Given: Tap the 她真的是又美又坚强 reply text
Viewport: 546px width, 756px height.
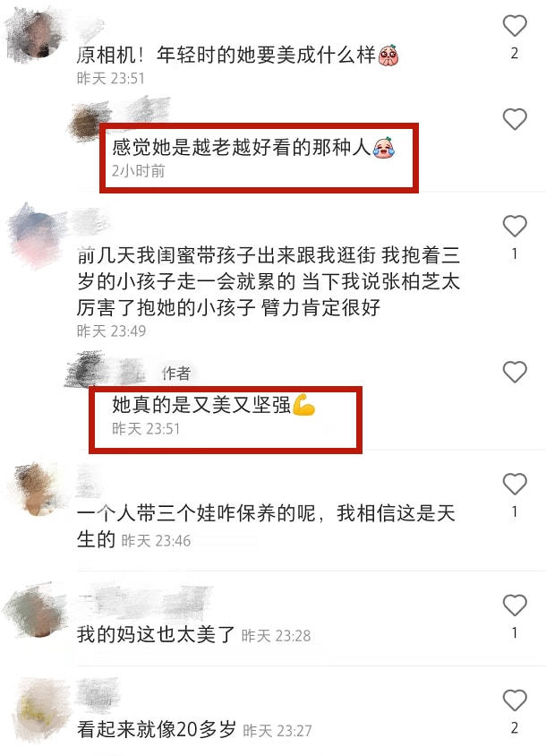Looking at the screenshot, I should [x=214, y=405].
